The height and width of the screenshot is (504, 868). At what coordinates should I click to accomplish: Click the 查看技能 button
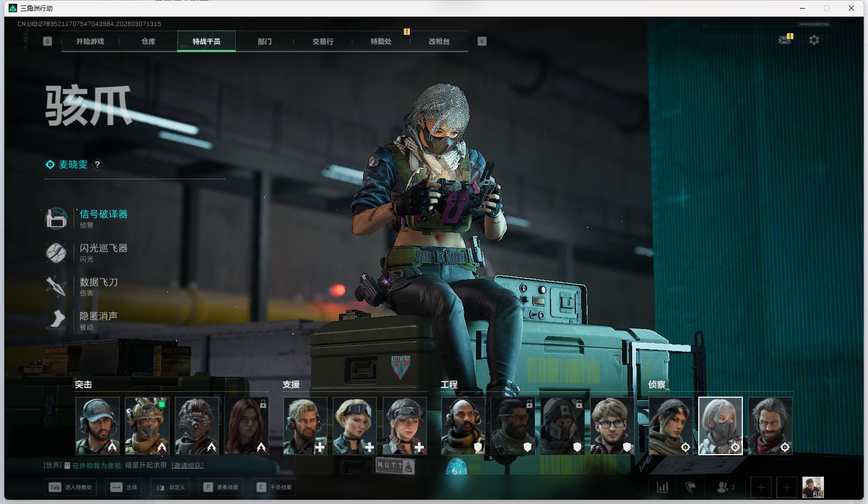click(220, 487)
